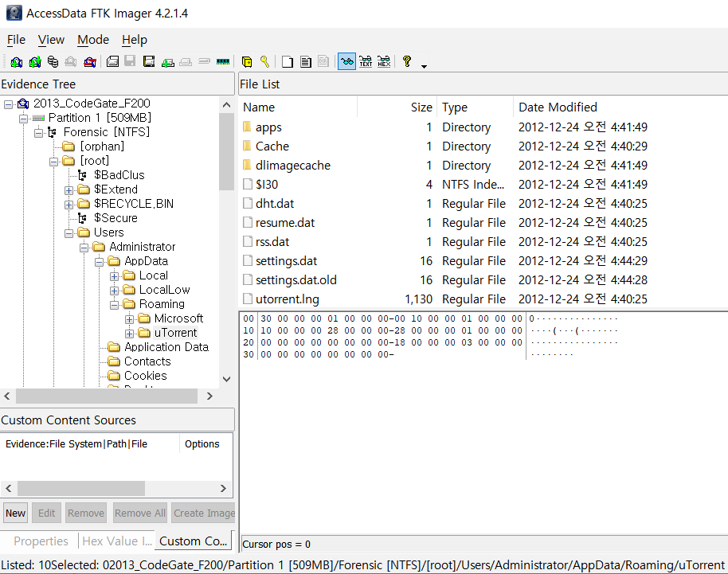This screenshot has height=574, width=728.
Task: Click the Remove All Evidence Items icon
Action: coord(90,62)
